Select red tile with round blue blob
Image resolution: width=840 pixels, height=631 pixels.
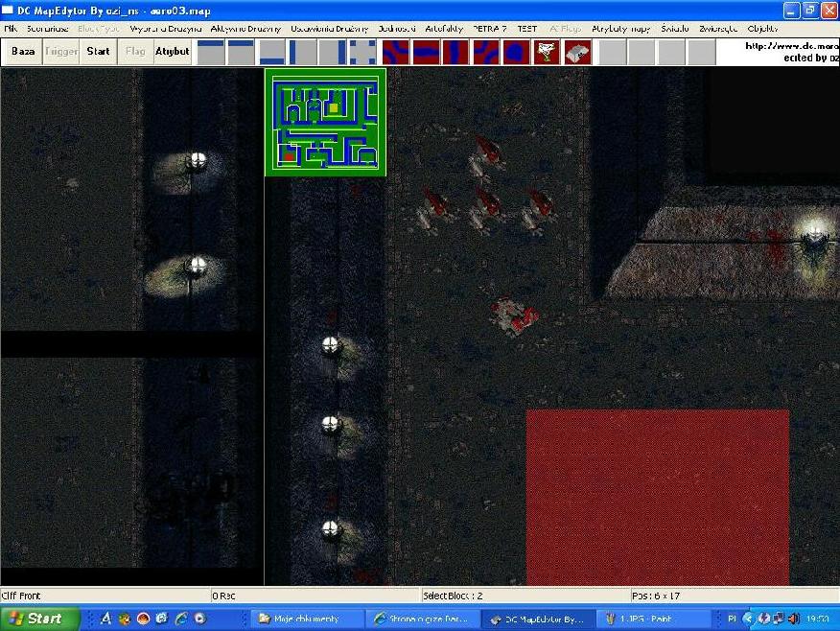517,52
